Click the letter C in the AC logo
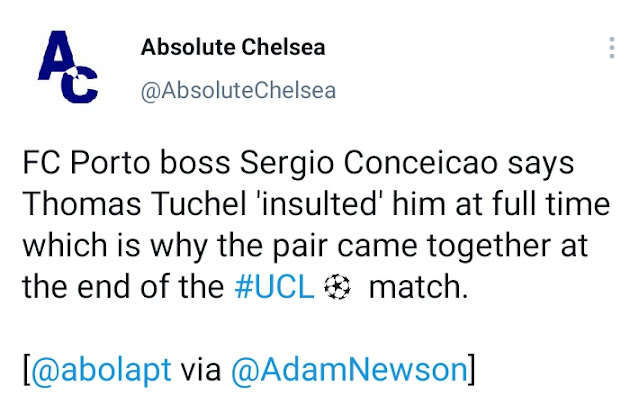The width and height of the screenshot is (639, 396). (79, 86)
